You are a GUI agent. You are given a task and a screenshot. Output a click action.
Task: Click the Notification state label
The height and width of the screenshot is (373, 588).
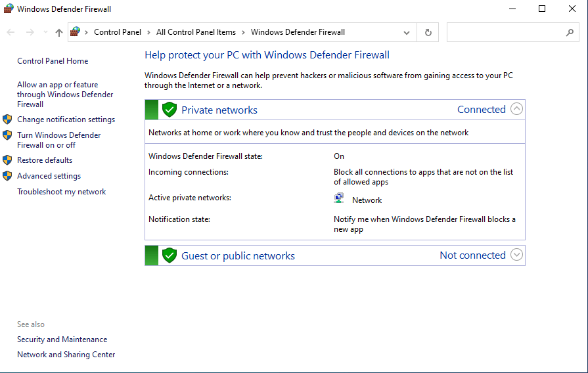pyautogui.click(x=179, y=219)
